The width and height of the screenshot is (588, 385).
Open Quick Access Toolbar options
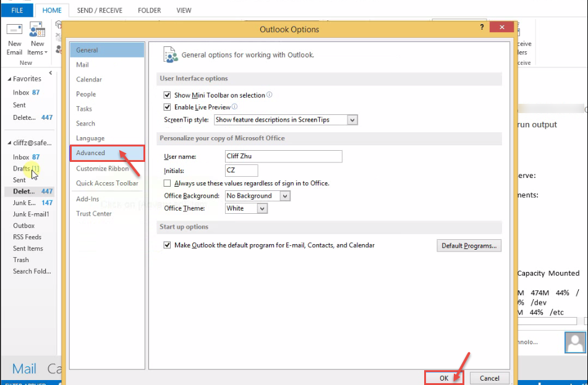[107, 184]
